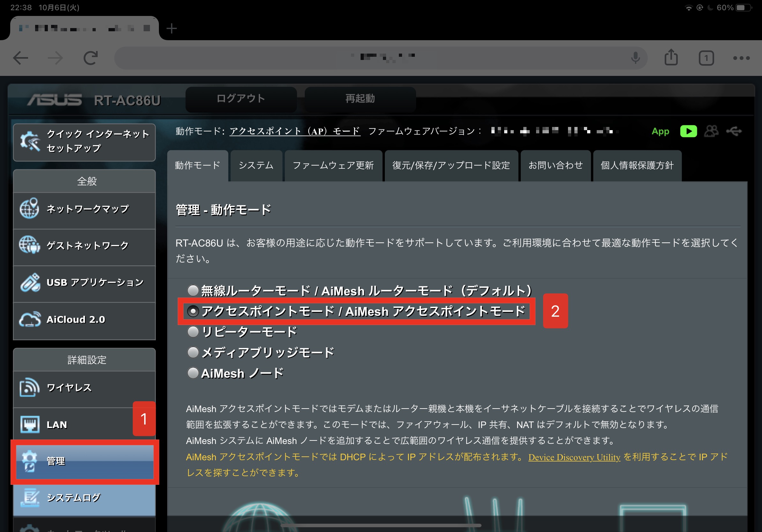Image resolution: width=762 pixels, height=532 pixels.
Task: Select AiMesh ノード radio button
Action: coord(193,373)
